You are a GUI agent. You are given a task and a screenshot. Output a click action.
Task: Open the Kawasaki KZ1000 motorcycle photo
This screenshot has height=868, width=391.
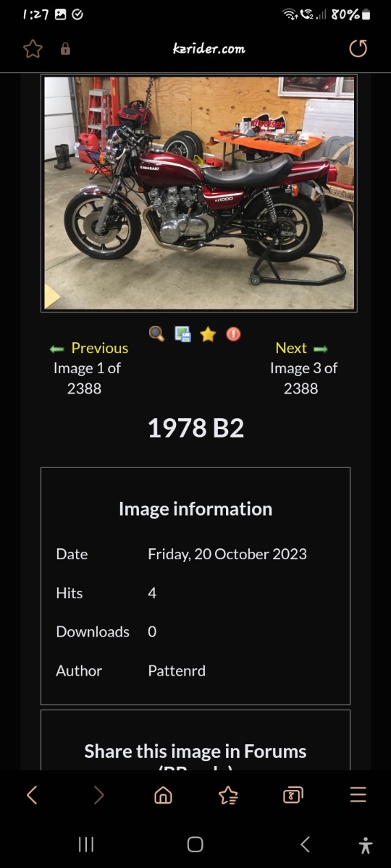[x=199, y=194]
